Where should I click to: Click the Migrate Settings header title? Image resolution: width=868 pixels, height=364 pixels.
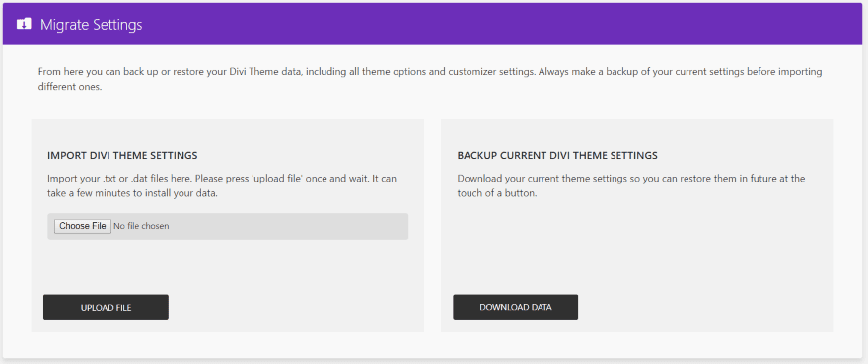[x=92, y=25]
